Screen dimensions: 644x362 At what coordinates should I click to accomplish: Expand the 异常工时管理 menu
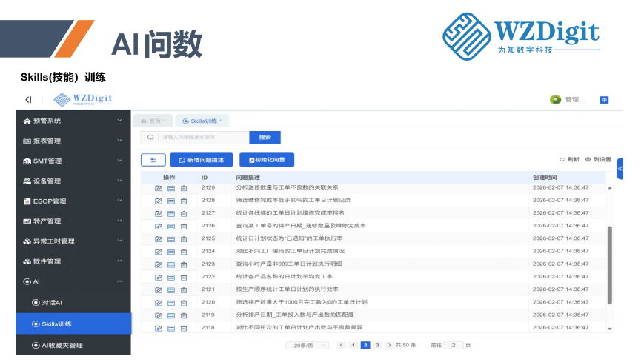click(73, 241)
